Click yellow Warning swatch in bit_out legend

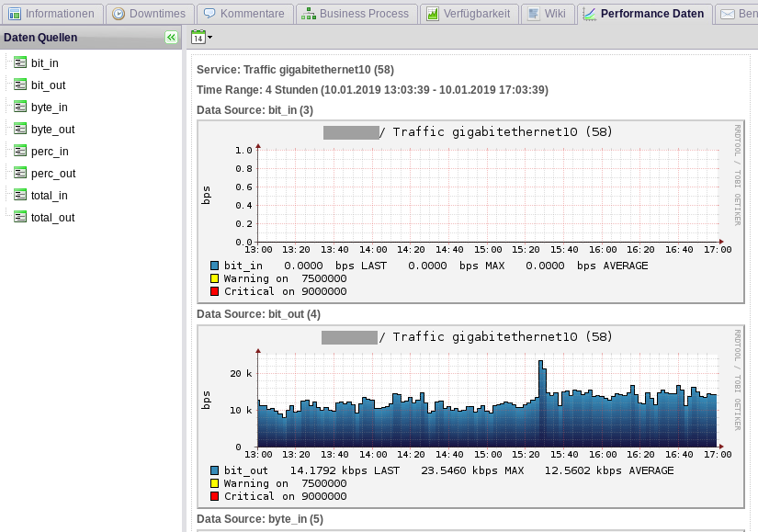(215, 483)
